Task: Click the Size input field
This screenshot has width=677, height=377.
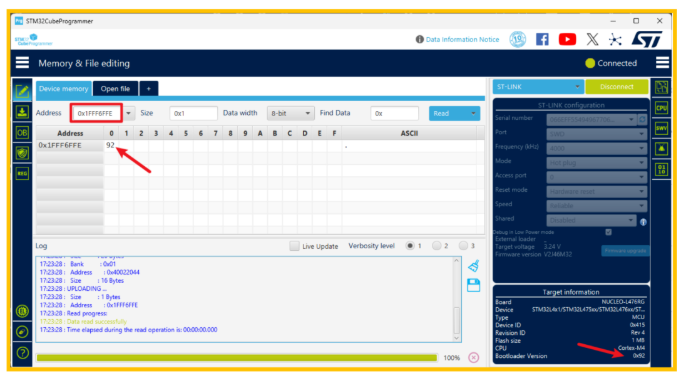Action: pyautogui.click(x=193, y=113)
